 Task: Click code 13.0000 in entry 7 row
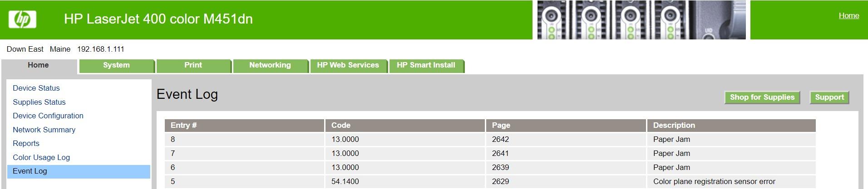pyautogui.click(x=345, y=153)
